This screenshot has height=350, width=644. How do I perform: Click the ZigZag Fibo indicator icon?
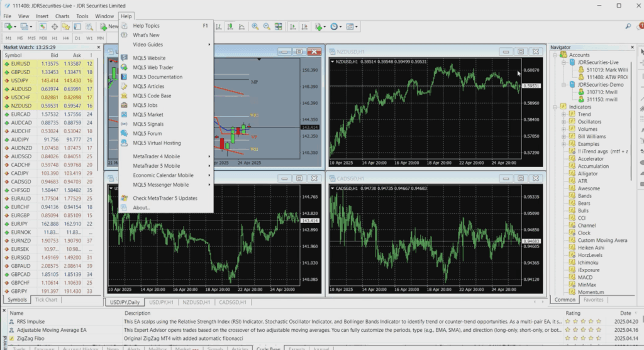point(11,339)
